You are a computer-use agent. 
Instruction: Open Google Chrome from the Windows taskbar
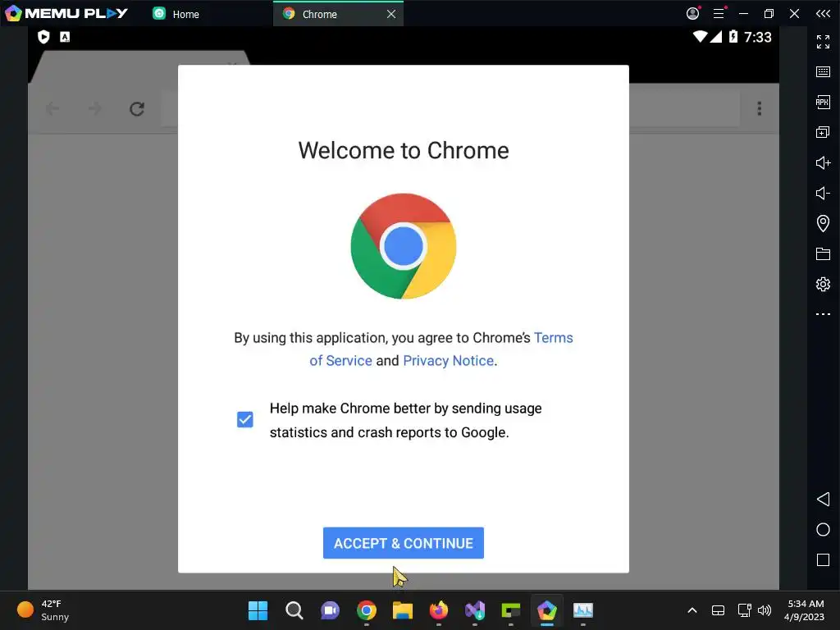[367, 610]
